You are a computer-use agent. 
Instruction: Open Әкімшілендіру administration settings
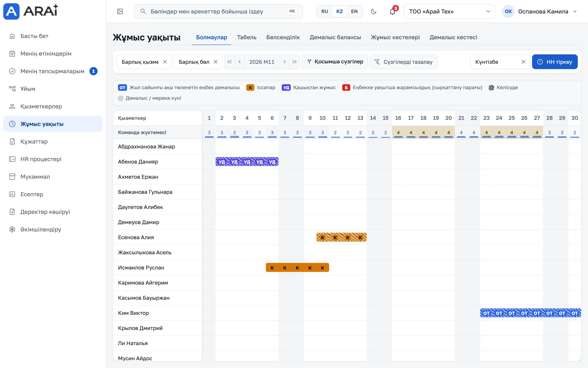(53, 229)
